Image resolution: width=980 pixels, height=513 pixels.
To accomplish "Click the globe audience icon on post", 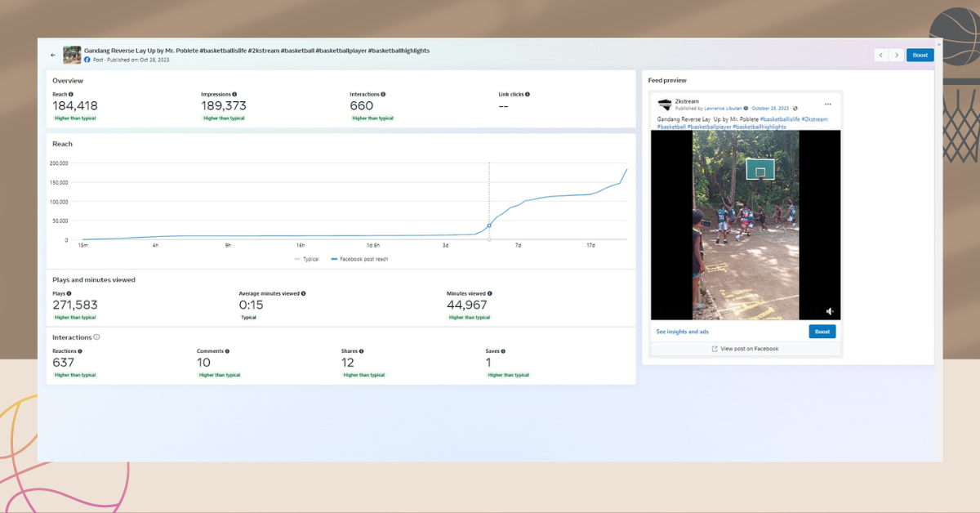I will click(x=795, y=109).
